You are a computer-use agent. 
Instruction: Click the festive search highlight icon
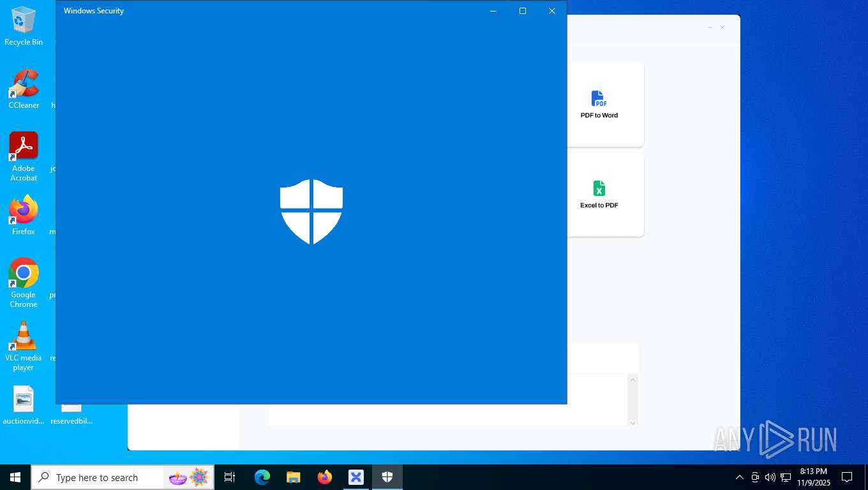point(189,477)
